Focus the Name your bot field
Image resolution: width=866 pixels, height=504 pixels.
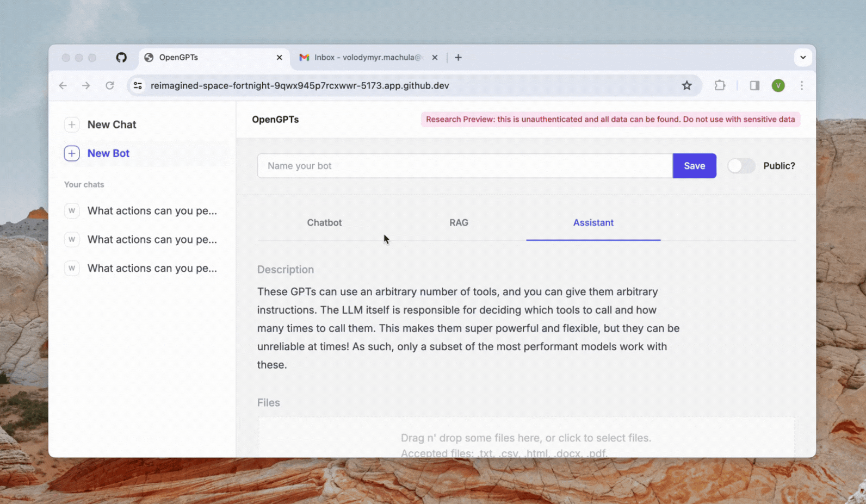[x=465, y=166]
